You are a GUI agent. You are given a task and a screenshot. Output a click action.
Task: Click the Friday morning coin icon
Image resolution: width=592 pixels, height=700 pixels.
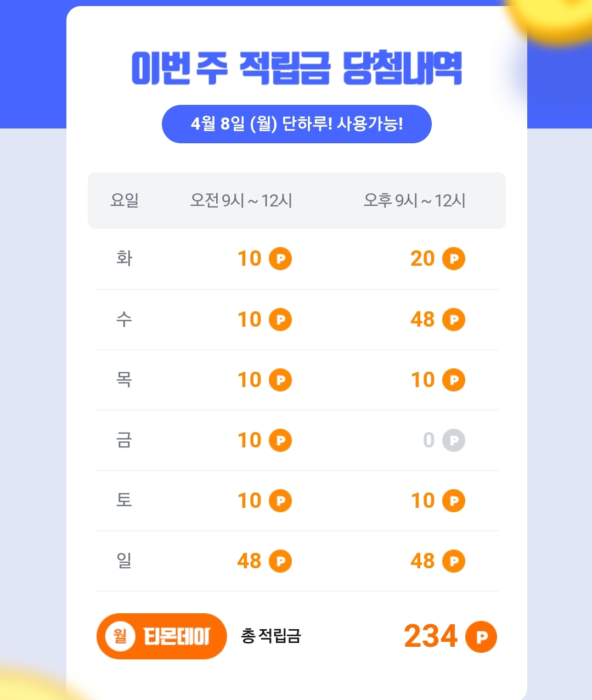(280, 440)
